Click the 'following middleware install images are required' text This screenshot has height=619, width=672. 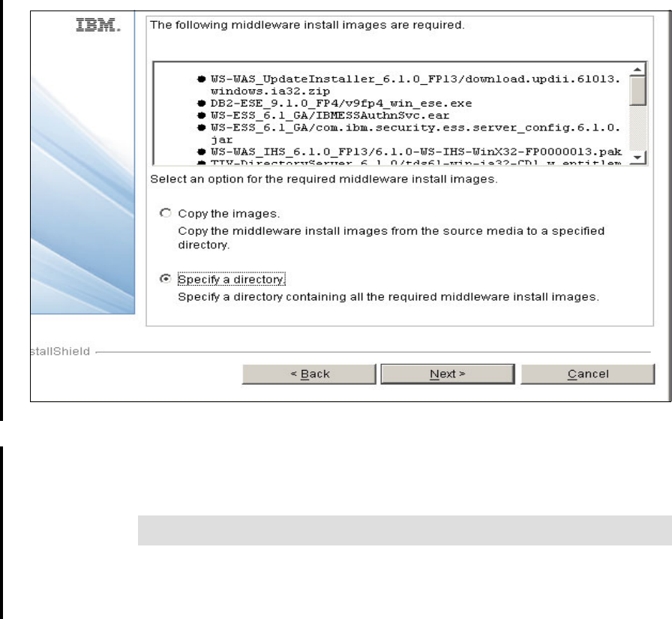point(307,25)
